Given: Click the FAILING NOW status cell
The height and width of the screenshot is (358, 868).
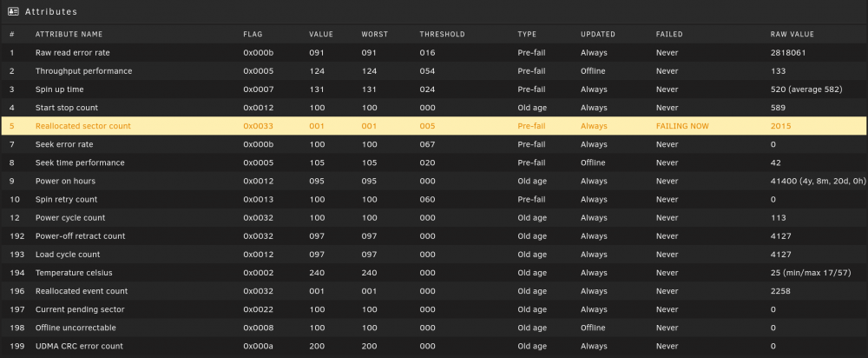Looking at the screenshot, I should coord(682,126).
